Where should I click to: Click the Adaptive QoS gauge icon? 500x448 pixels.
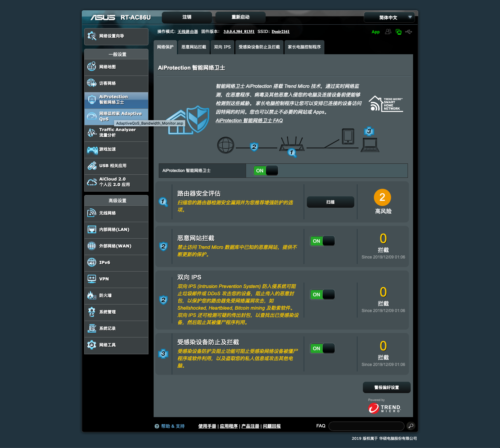click(x=92, y=116)
